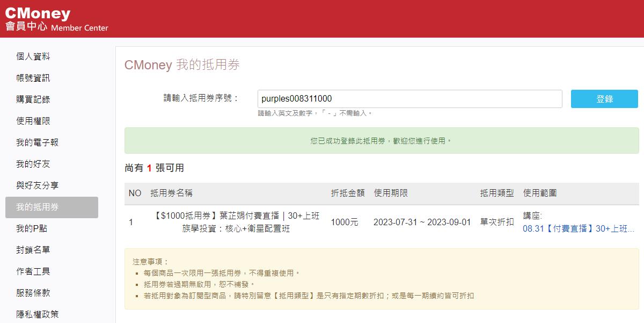View 服務條款 page

pyautogui.click(x=33, y=293)
